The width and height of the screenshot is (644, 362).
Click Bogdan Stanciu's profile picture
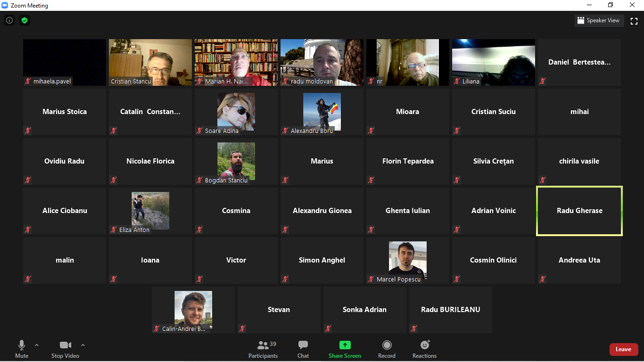[236, 161]
